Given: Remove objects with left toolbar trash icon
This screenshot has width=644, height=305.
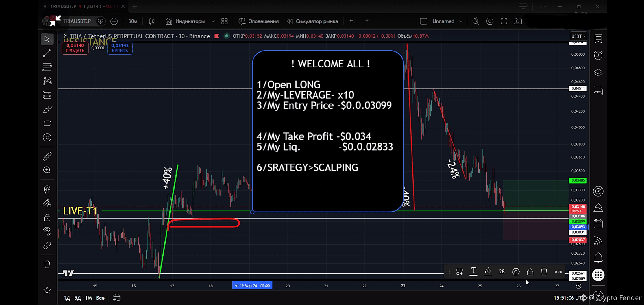Looking at the screenshot, I should tap(47, 264).
